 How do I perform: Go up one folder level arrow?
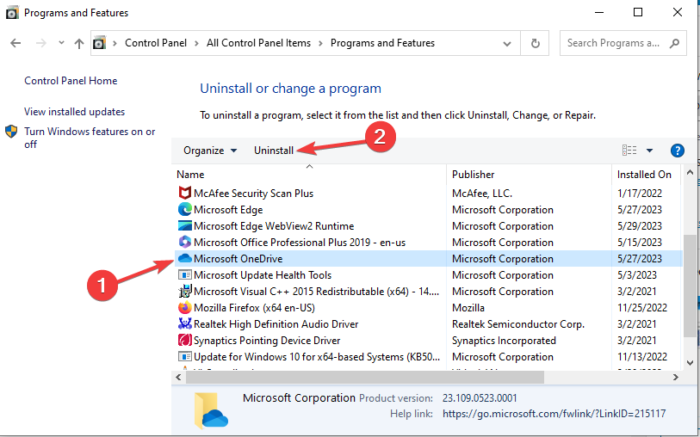[x=79, y=43]
